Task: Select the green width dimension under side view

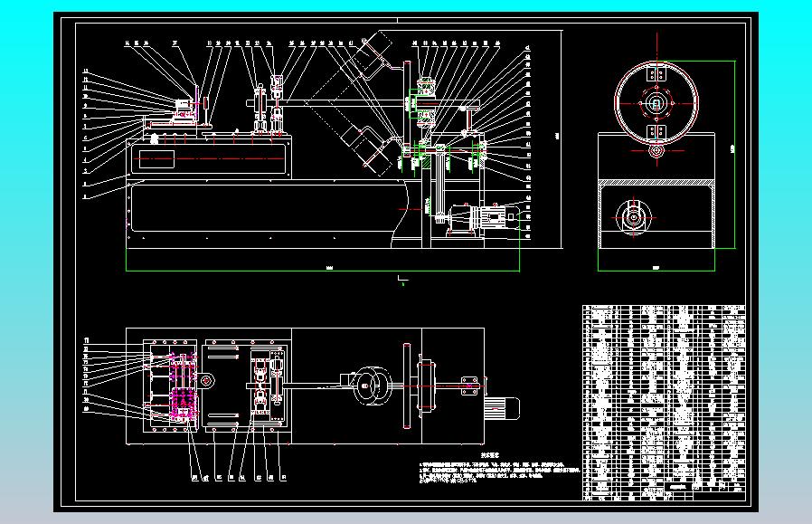Action: click(x=656, y=269)
